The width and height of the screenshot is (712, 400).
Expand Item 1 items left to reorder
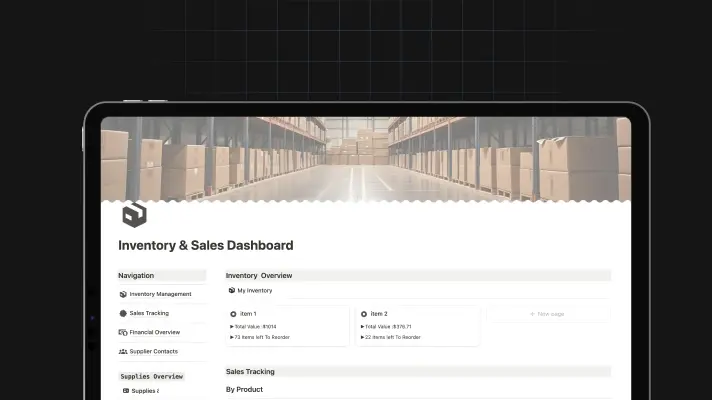[232, 337]
